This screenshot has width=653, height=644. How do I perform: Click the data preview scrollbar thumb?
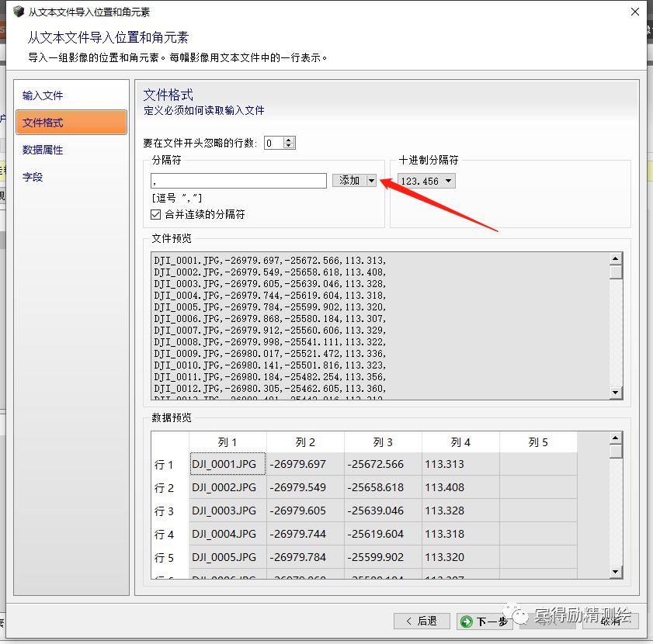coord(616,452)
